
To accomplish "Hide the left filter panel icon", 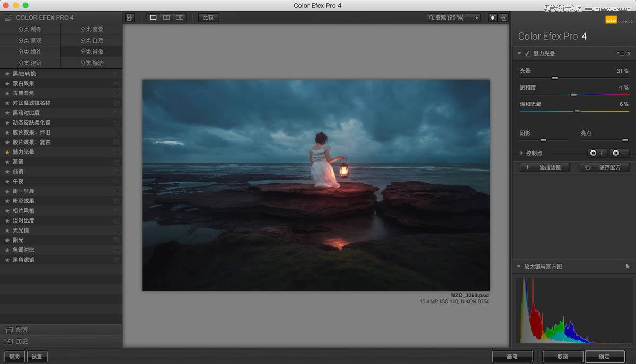I will click(x=130, y=17).
